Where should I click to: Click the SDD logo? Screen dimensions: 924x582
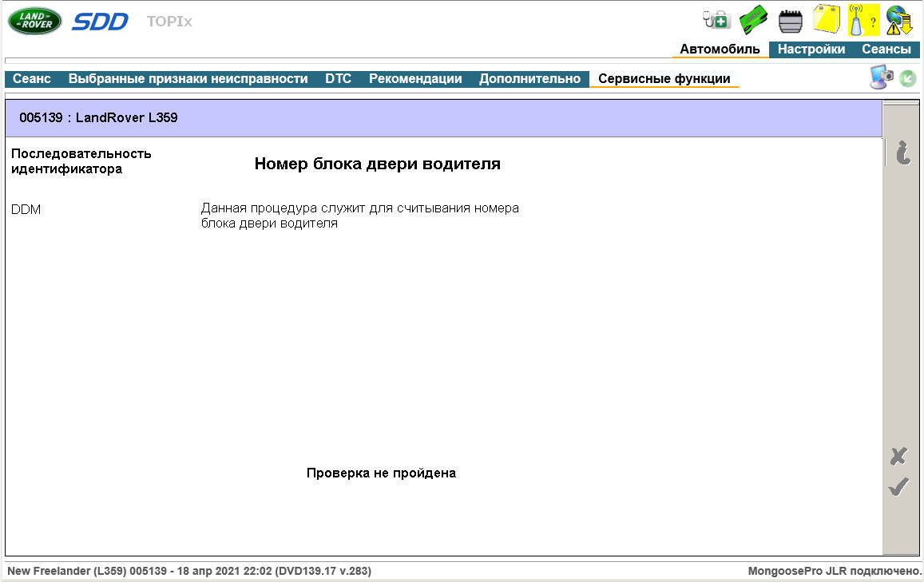(x=100, y=22)
